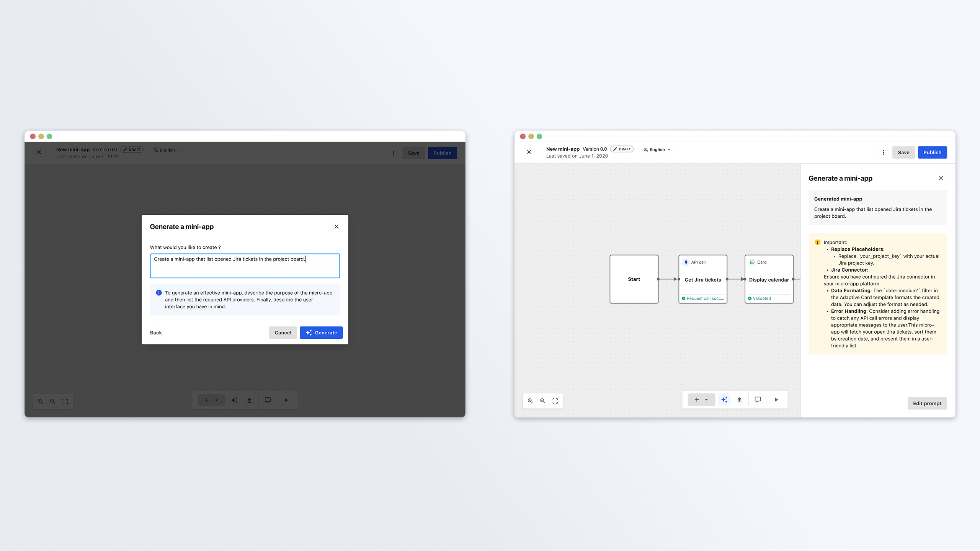This screenshot has height=551, width=980.
Task: Open the comment icon in right window toolbar
Action: point(758,399)
